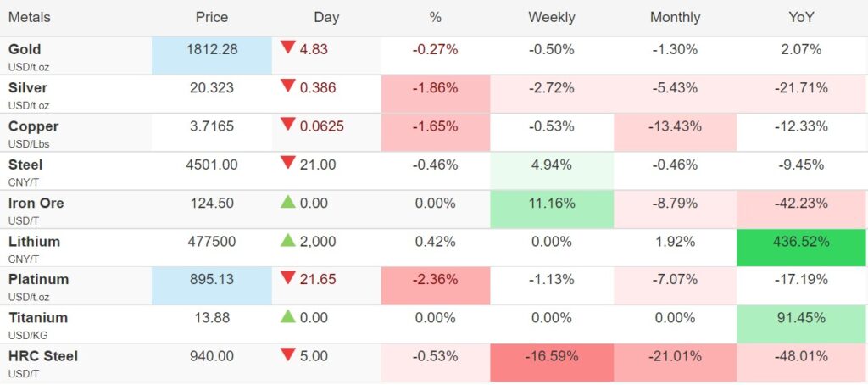868x385 pixels.
Task: Click the green up arrow for Titanium
Action: [x=288, y=316]
